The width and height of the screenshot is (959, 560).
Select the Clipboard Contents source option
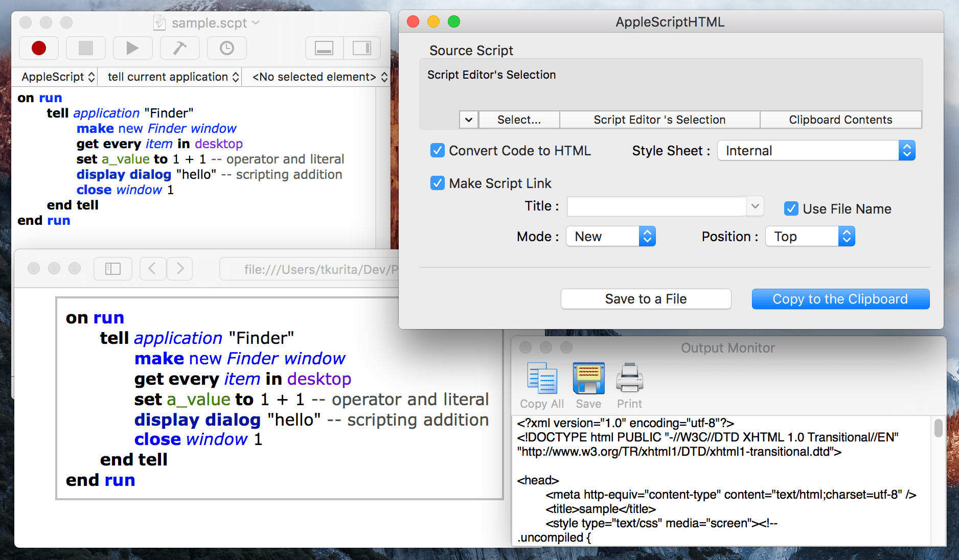(840, 120)
